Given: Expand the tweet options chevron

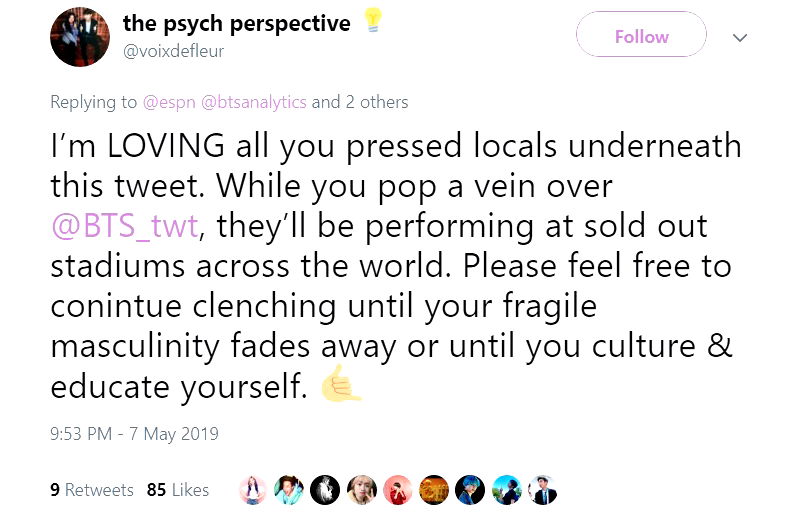Looking at the screenshot, I should click(740, 37).
